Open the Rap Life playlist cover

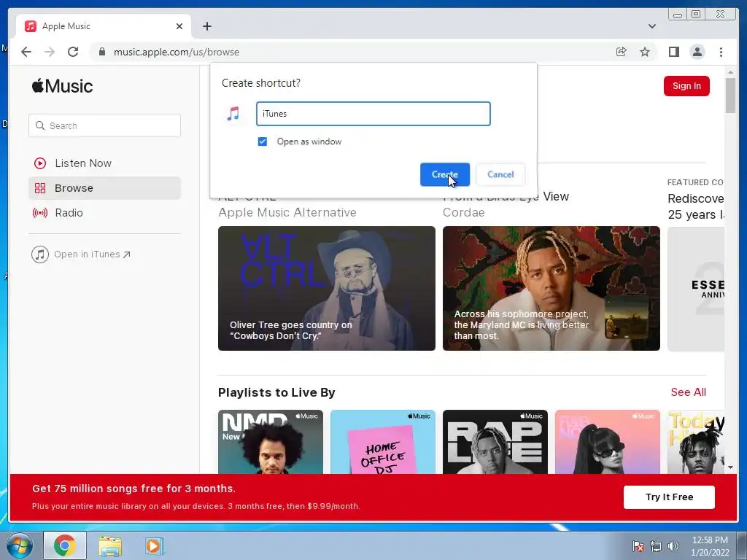pos(495,442)
